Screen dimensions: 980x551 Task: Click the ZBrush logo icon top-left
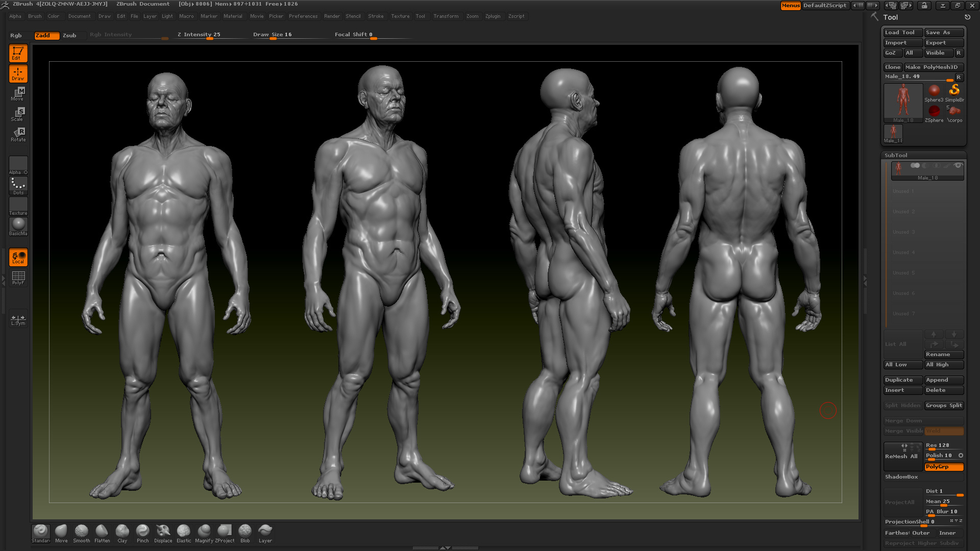(x=5, y=5)
